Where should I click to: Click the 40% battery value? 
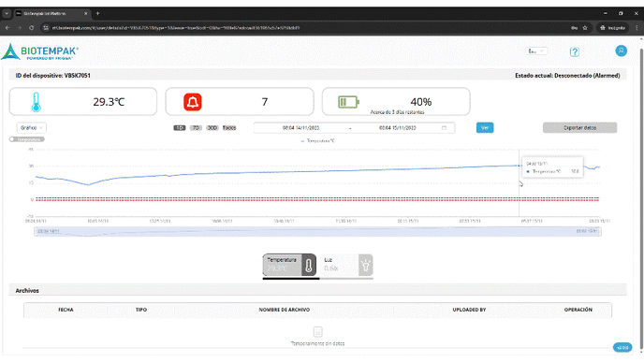(x=421, y=101)
